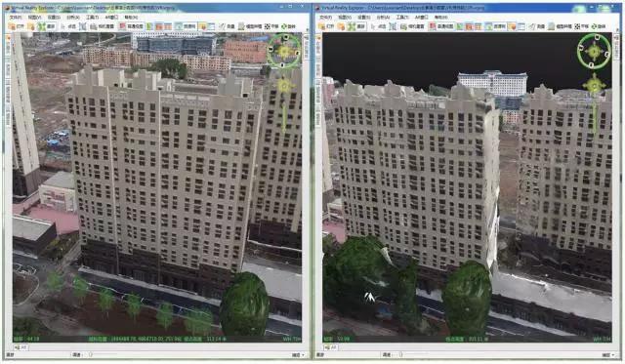This screenshot has width=625, height=364.
Task: Click the navigation compass in the left viewport
Action: (x=284, y=51)
